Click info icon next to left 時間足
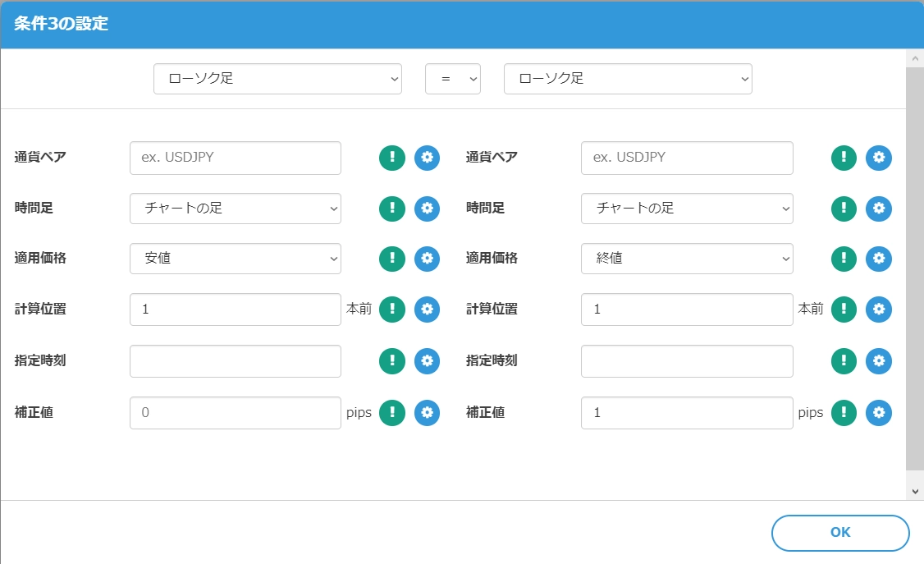The width and height of the screenshot is (924, 564). click(391, 209)
